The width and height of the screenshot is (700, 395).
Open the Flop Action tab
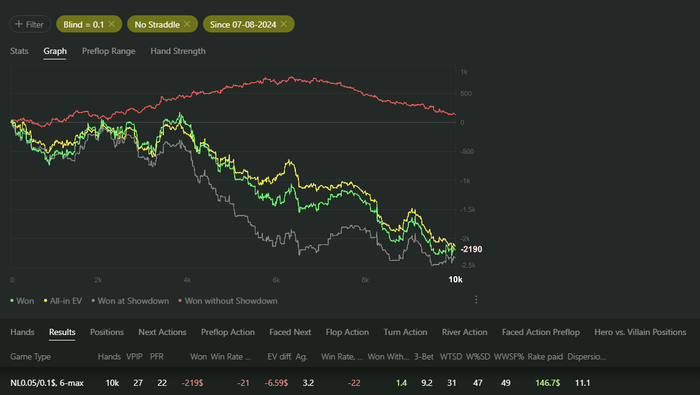[x=347, y=332]
